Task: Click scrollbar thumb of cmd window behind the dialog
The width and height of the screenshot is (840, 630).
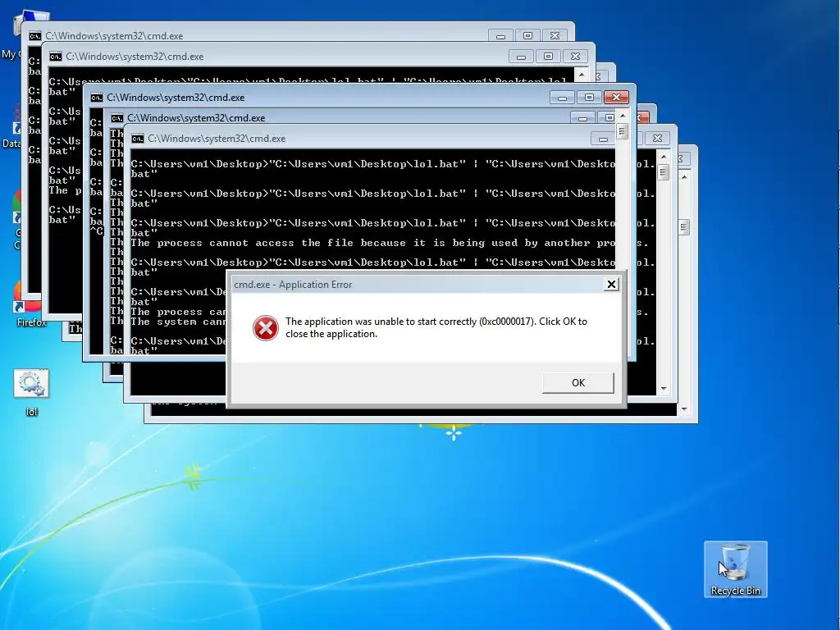Action: click(664, 172)
